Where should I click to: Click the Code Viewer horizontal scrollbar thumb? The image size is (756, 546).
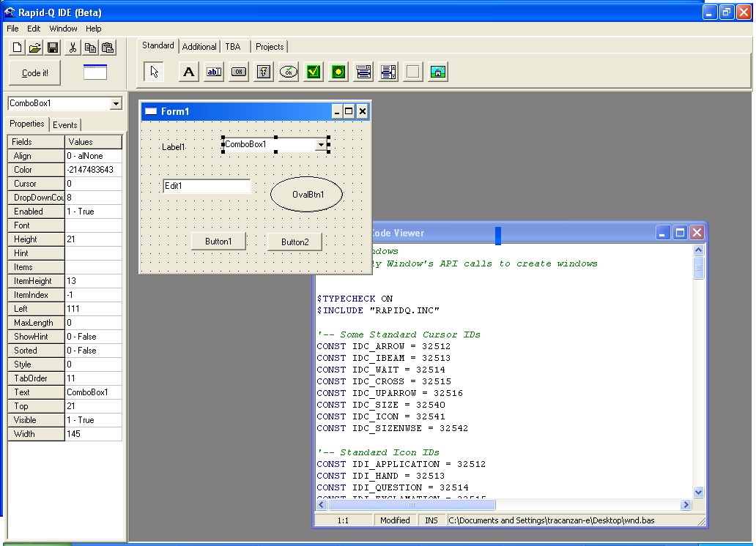411,504
